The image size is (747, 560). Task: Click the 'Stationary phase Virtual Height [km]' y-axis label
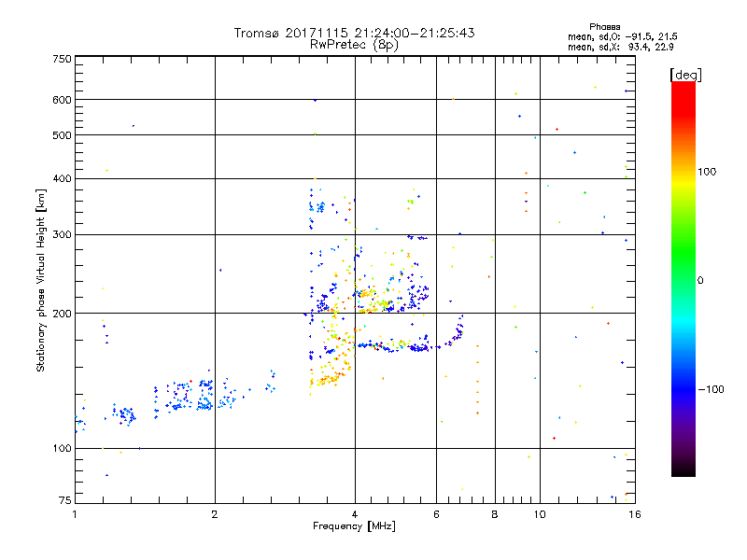pos(40,281)
